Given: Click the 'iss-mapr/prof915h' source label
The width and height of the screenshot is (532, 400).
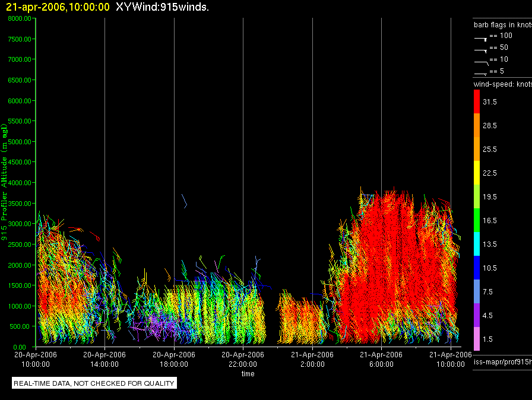Looking at the screenshot, I should 503,362.
